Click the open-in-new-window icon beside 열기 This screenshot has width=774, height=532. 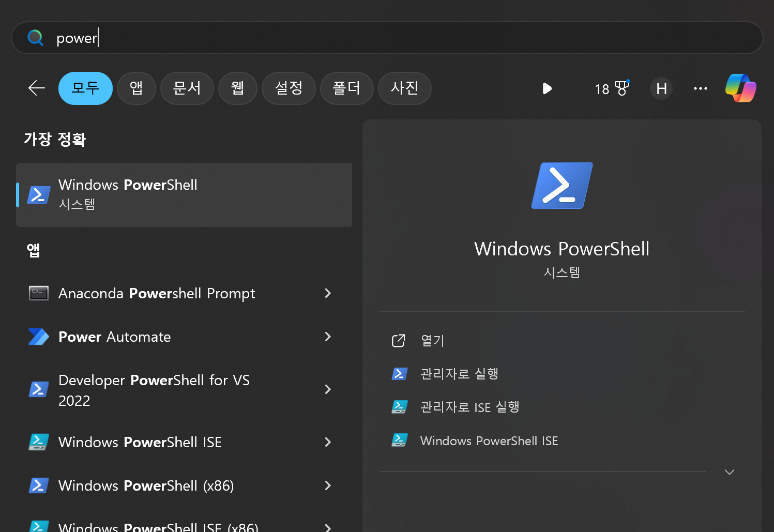tap(399, 341)
